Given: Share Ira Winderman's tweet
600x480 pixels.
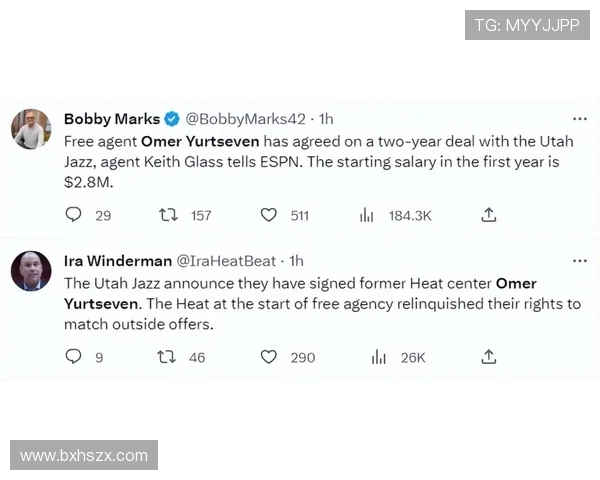Looking at the screenshot, I should [x=488, y=356].
